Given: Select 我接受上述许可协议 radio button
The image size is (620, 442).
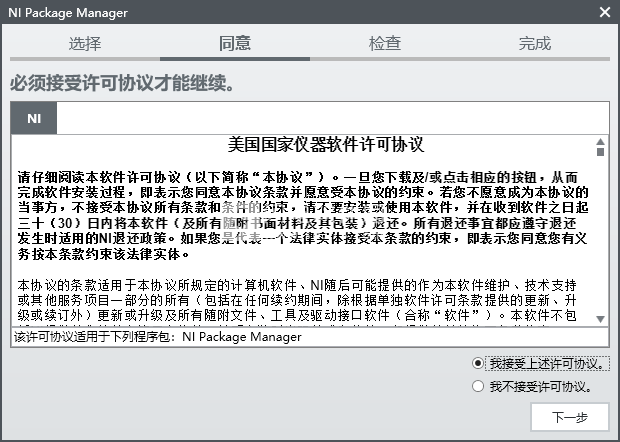Looking at the screenshot, I should tap(478, 363).
